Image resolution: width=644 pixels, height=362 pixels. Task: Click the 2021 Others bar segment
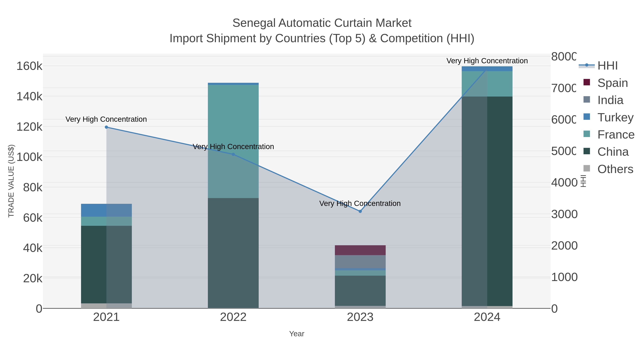click(x=106, y=306)
